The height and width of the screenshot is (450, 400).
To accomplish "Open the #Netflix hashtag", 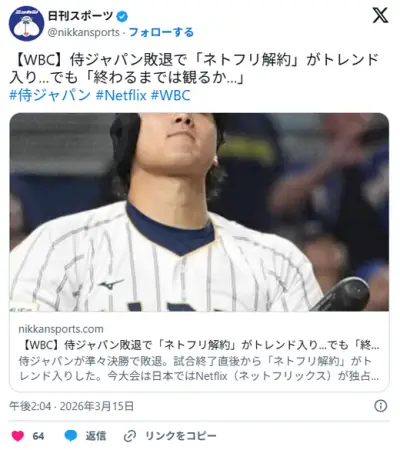I will pos(121,95).
